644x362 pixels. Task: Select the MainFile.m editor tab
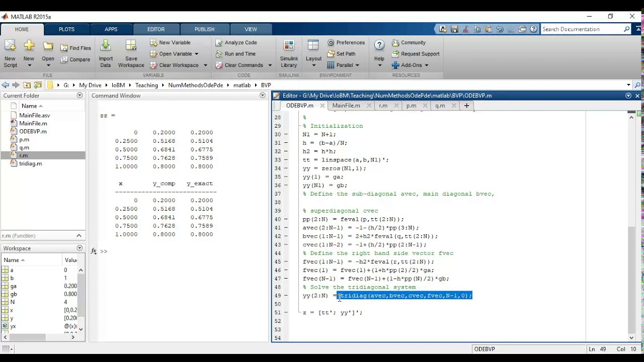point(346,106)
